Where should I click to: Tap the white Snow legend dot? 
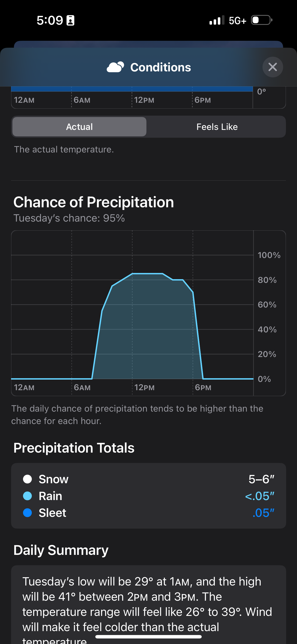pos(27,479)
